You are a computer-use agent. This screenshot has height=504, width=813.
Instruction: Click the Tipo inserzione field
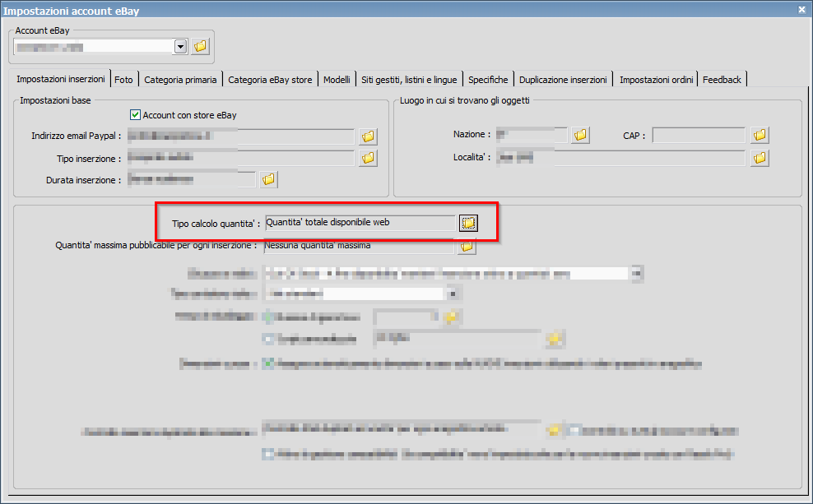[x=240, y=158]
